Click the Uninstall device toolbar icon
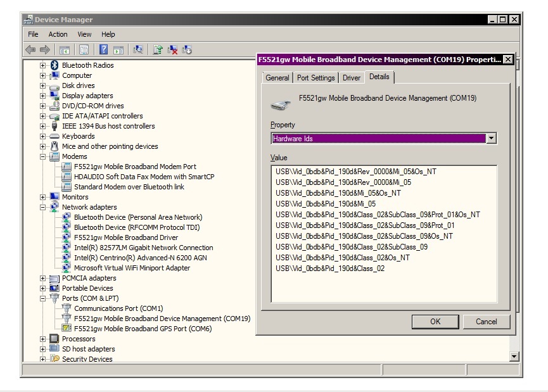The width and height of the screenshot is (548, 392). coord(172,49)
